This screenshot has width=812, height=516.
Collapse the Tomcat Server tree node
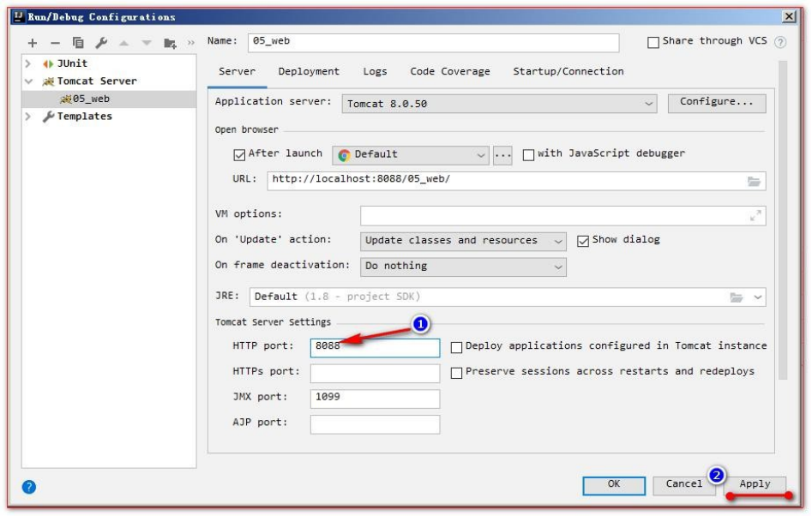pos(28,81)
